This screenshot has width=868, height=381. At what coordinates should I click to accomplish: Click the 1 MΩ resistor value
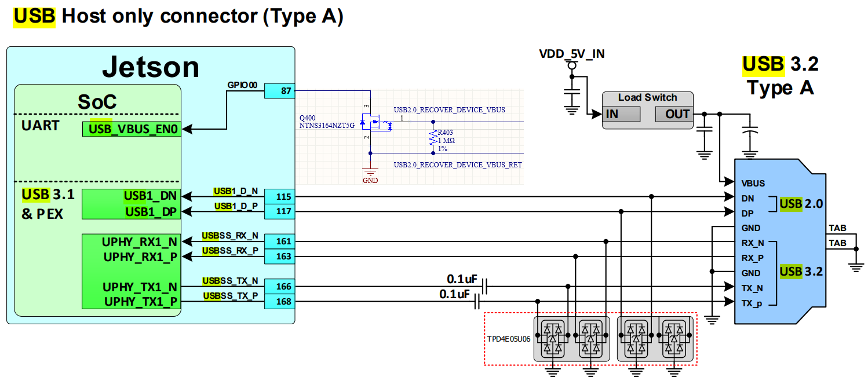coord(446,141)
